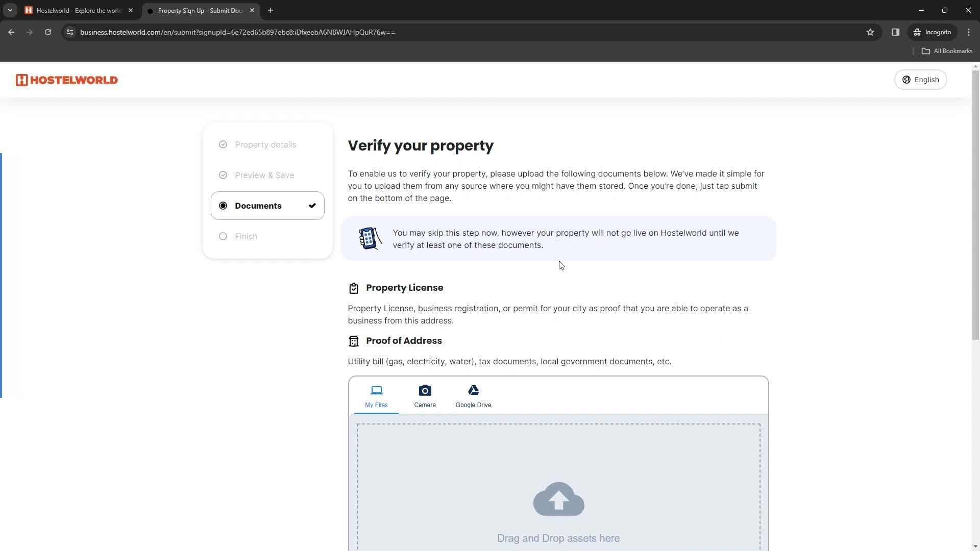The image size is (980, 551).
Task: Select the My Files tab
Action: pyautogui.click(x=377, y=395)
